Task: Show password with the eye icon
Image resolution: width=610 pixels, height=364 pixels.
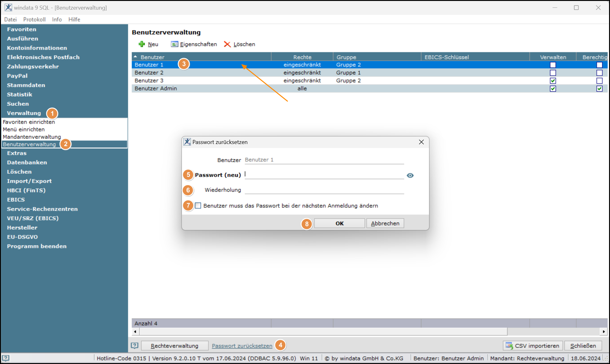Action: (x=410, y=175)
